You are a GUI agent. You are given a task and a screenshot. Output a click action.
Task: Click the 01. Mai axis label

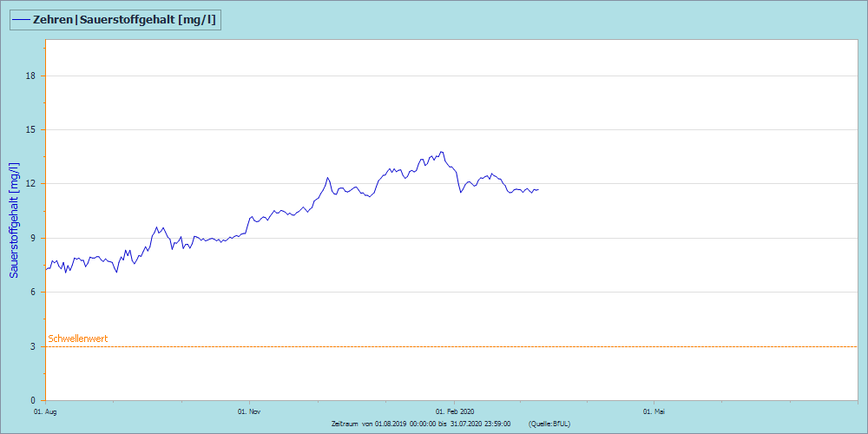point(654,411)
